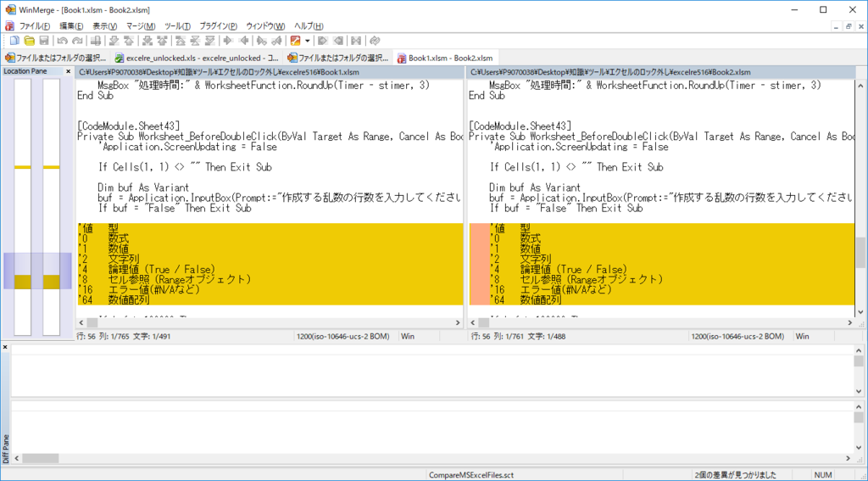This screenshot has width=868, height=481.
Task: Click the Save floppy disk icon
Action: coord(44,41)
